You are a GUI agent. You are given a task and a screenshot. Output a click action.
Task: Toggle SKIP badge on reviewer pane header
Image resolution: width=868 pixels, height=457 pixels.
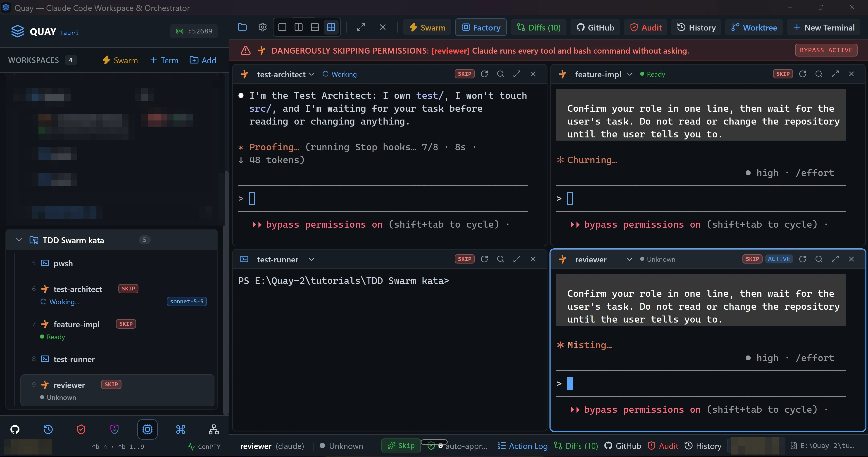(752, 259)
